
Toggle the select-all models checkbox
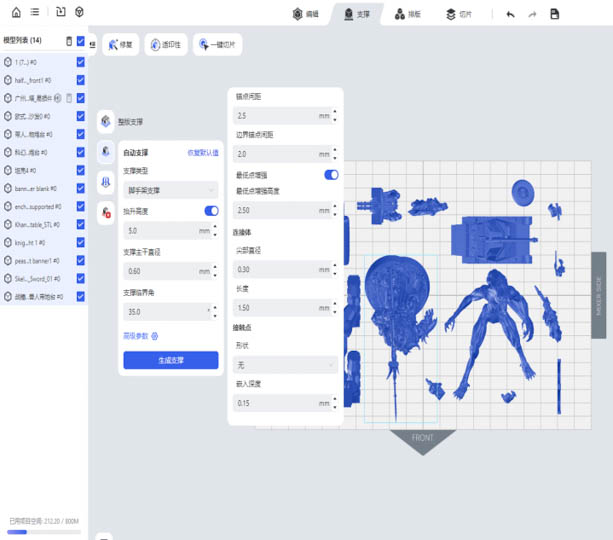[81, 41]
